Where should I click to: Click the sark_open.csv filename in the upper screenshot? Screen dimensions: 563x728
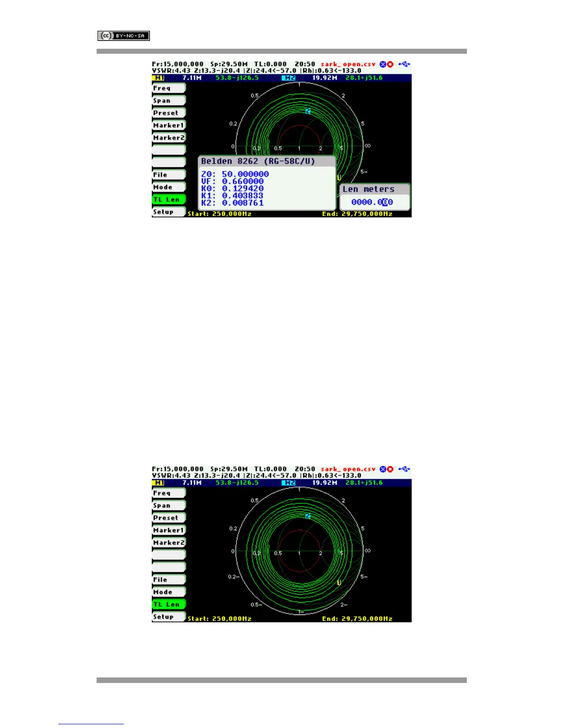(x=348, y=64)
